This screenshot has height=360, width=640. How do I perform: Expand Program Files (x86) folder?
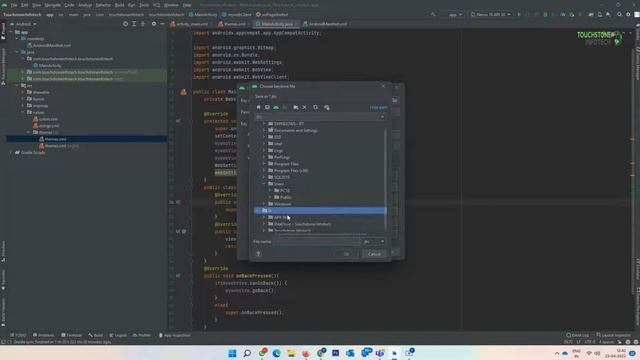(264, 171)
